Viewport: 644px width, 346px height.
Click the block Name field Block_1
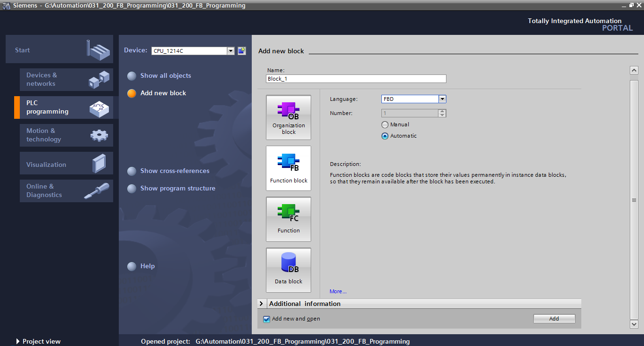(356, 79)
